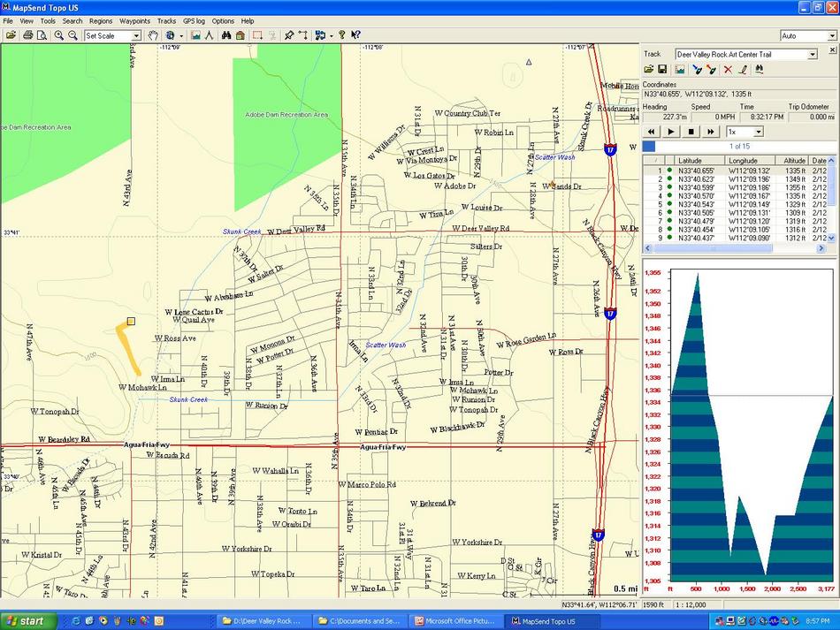840x630 pixels.
Task: Click the yellow track start marker on map
Action: [x=131, y=321]
